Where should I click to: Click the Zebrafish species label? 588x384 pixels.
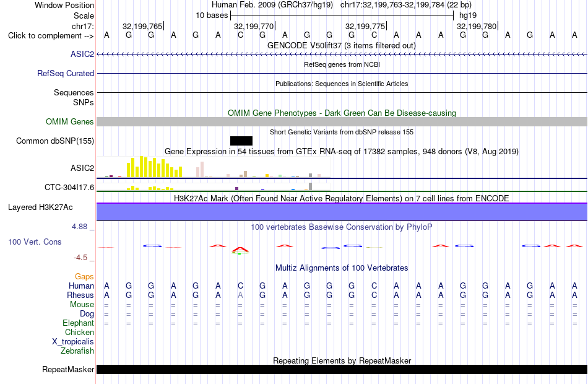coord(77,351)
